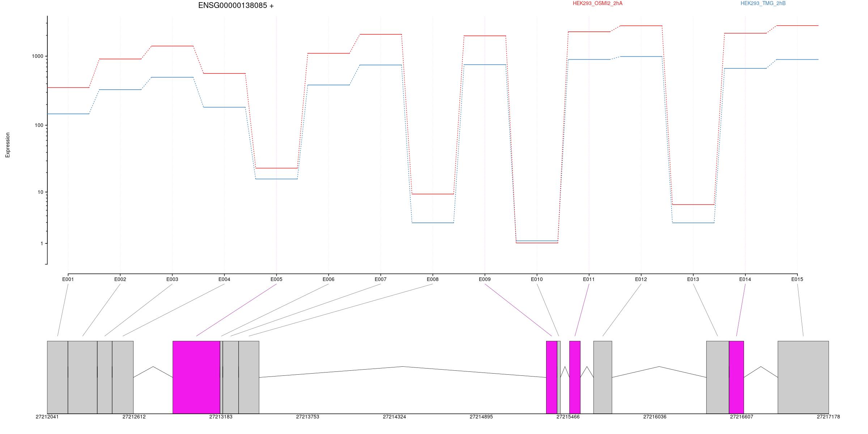This screenshot has width=868, height=434.
Task: Select the magenta E011 exon block
Action: click(x=575, y=377)
